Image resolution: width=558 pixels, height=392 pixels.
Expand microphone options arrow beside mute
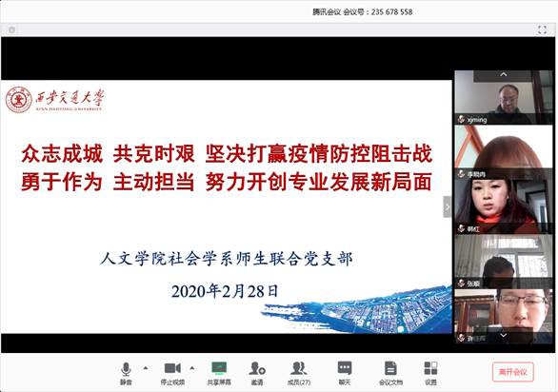tap(145, 368)
